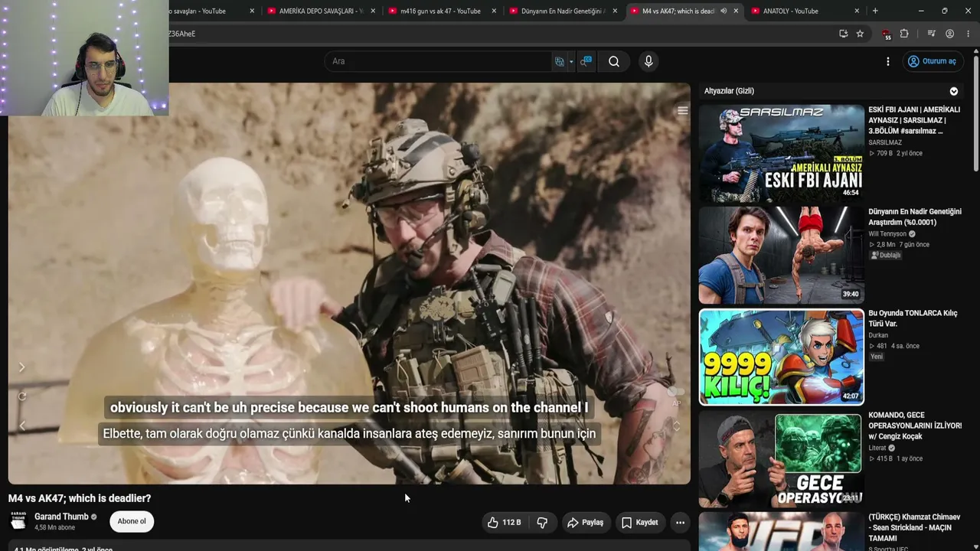Like the video with 112 B thumbs up
This screenshot has width=980, height=551.
(504, 523)
